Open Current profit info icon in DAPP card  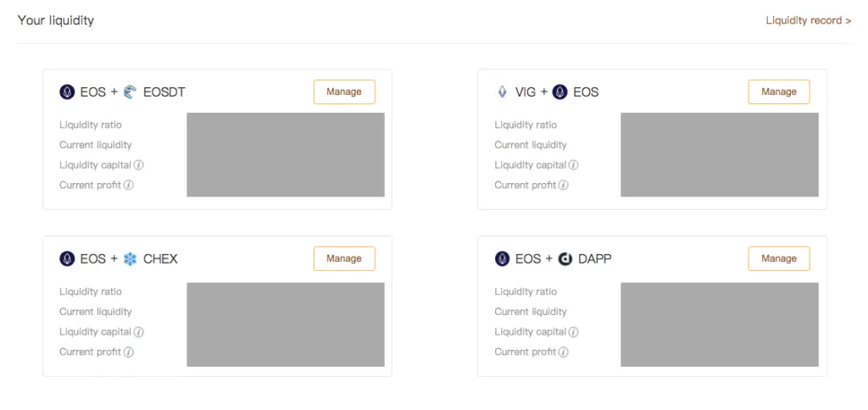pyautogui.click(x=563, y=352)
